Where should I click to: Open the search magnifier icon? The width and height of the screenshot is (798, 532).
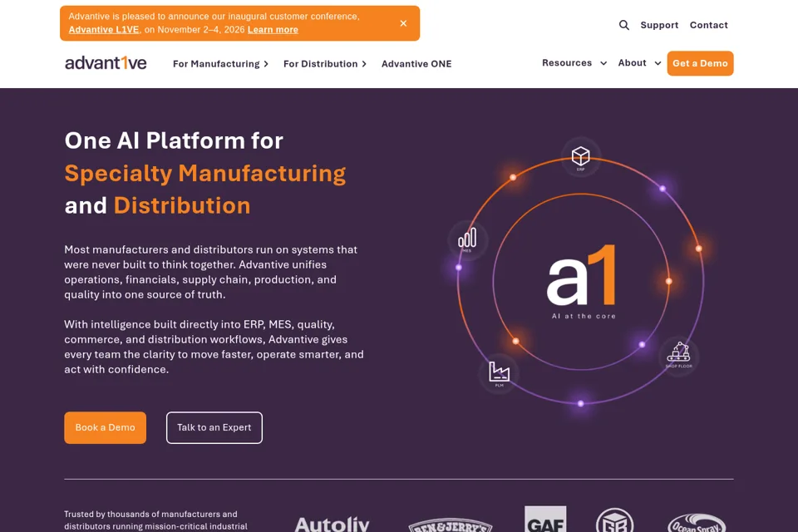(x=624, y=25)
